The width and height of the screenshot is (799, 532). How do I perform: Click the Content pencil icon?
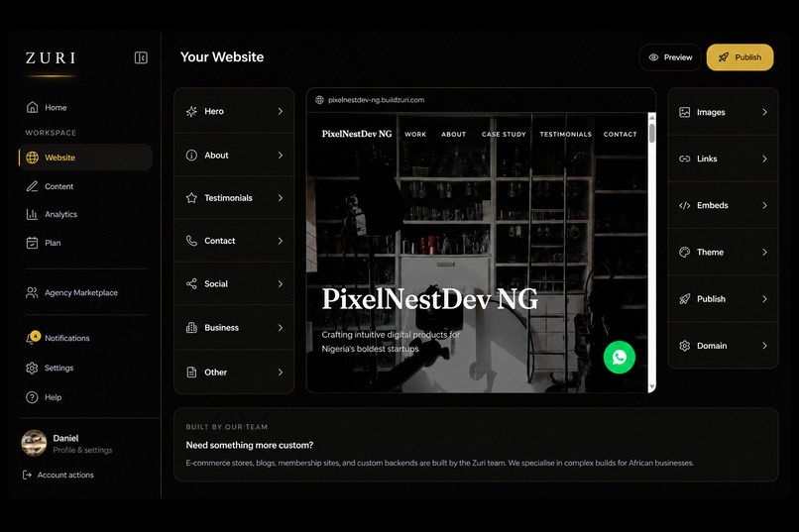[x=32, y=186]
